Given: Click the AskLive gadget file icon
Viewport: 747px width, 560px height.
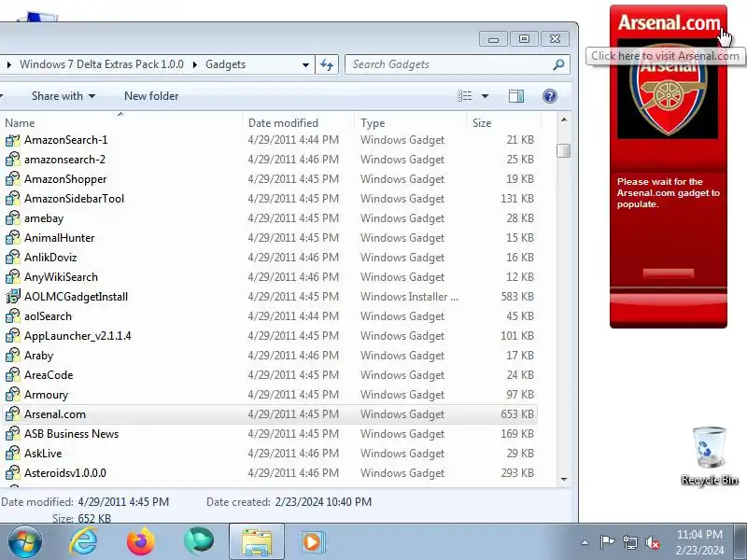Looking at the screenshot, I should point(13,453).
